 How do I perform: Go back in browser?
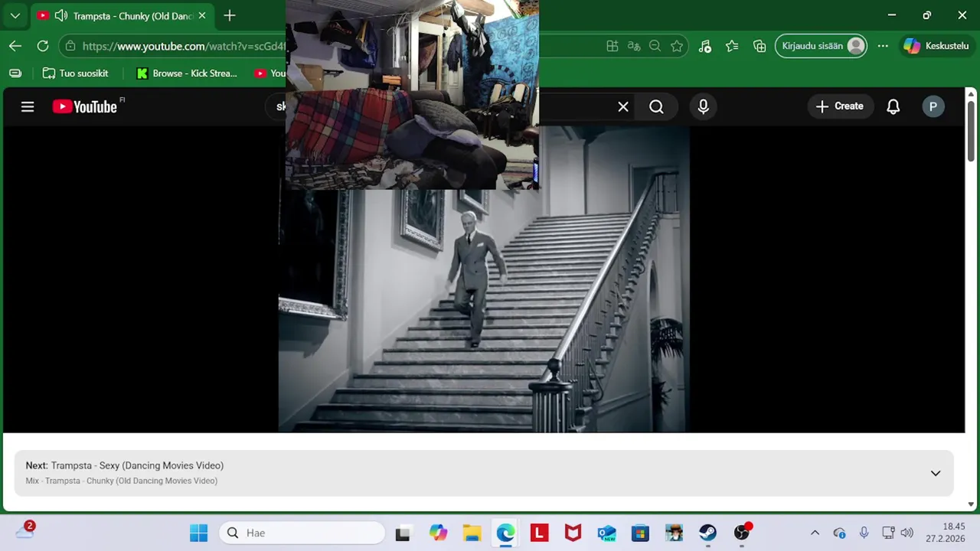click(x=15, y=46)
